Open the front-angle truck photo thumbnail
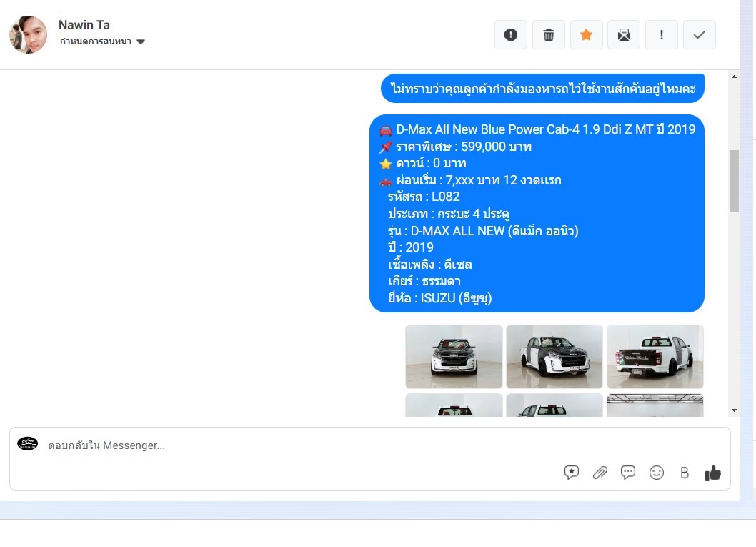This screenshot has height=547, width=756. (554, 357)
